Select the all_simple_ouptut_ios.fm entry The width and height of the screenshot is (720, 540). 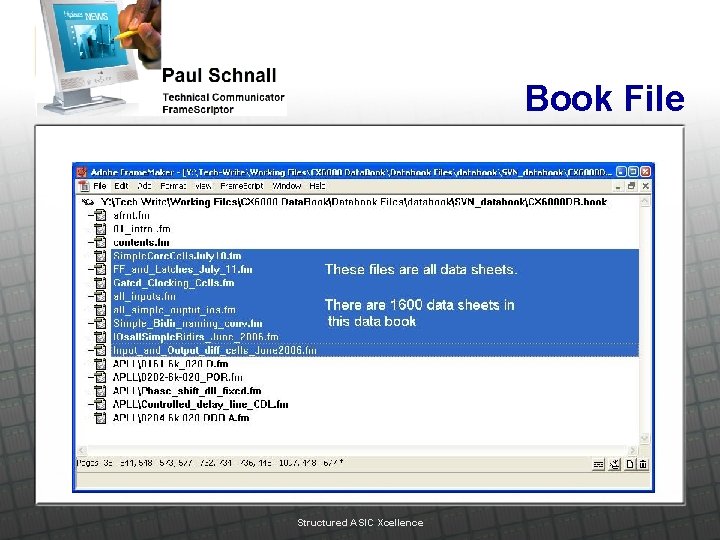(x=174, y=310)
